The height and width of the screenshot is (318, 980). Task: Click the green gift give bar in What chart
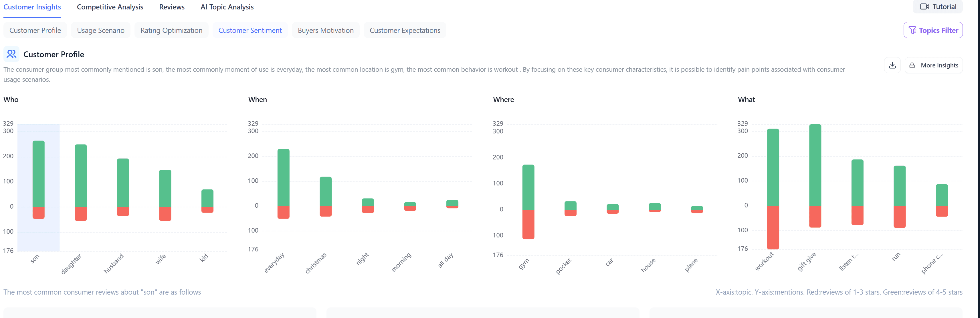[815, 165]
